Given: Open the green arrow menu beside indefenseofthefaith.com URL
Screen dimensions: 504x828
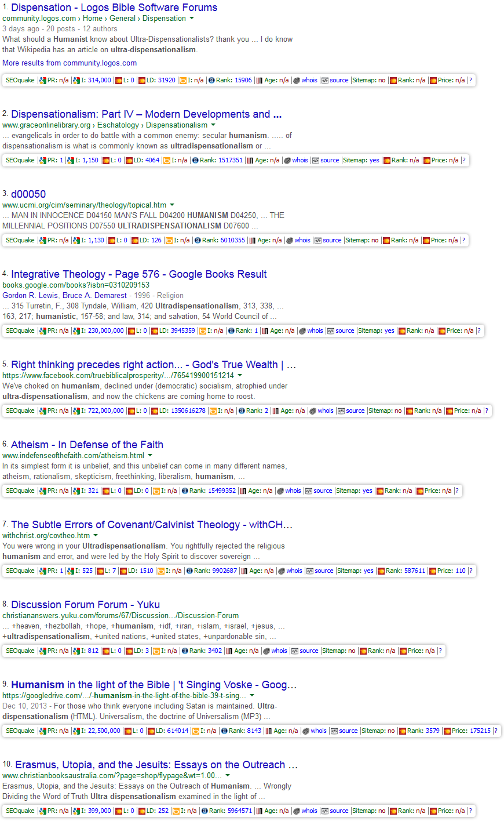Looking at the screenshot, I should 150,456.
